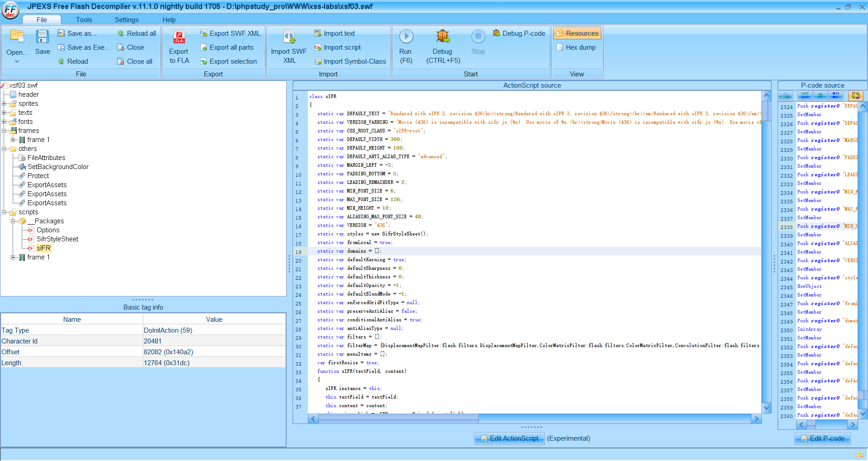Toggle the highlighted resolve constants button in P-code
This screenshot has height=461, width=868.
click(855, 96)
